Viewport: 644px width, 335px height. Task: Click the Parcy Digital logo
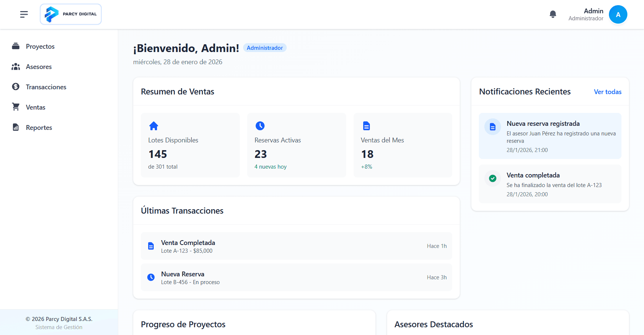click(71, 14)
